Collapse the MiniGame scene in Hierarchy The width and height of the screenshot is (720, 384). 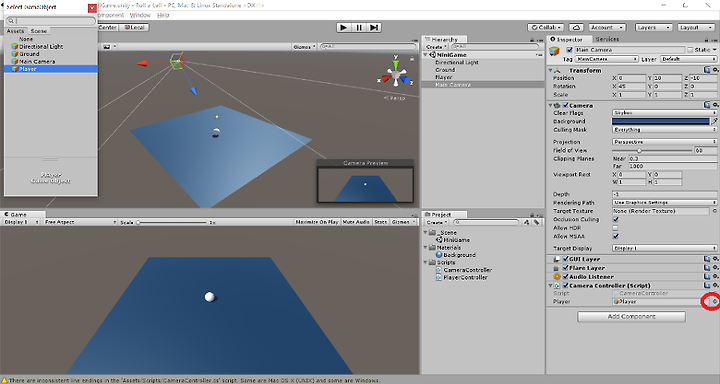pyautogui.click(x=426, y=55)
